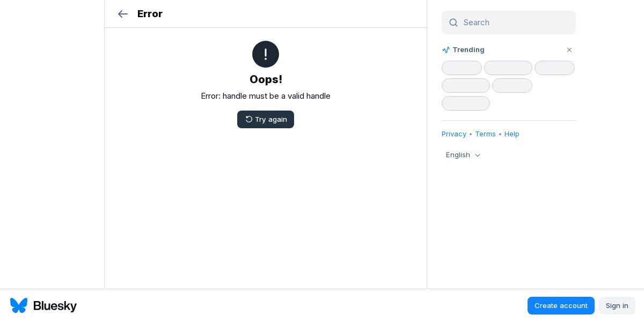The height and width of the screenshot is (322, 644).
Task: Open the Help link
Action: coord(512,134)
